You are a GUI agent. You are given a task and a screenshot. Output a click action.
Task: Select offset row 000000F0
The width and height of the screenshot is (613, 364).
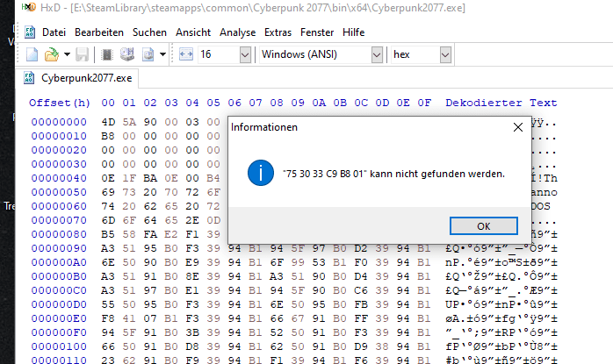point(59,332)
